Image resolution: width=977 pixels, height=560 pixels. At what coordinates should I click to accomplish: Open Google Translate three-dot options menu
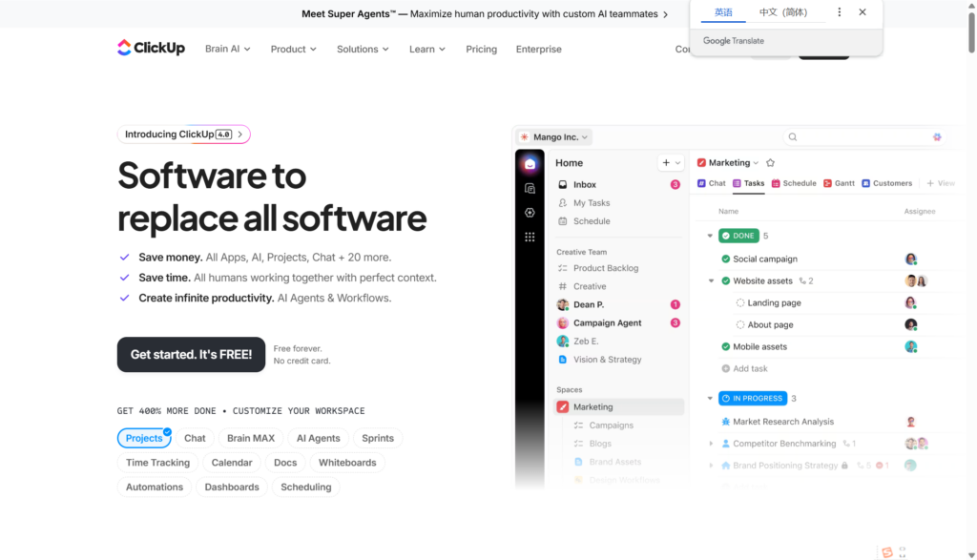click(840, 12)
